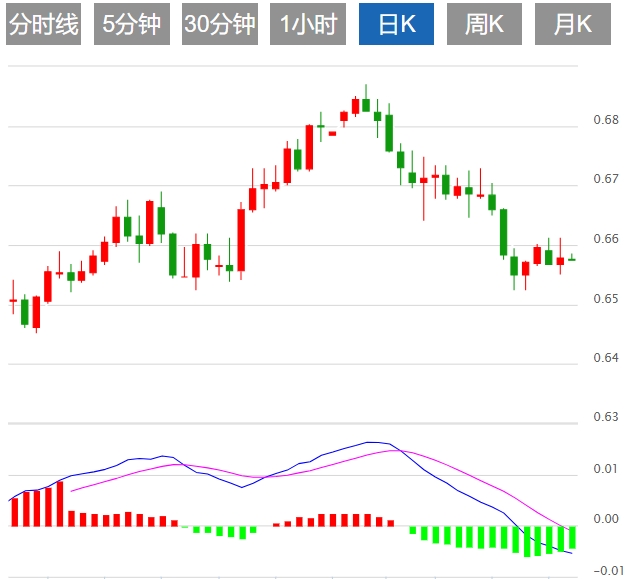Show the 1小时 chart view

[308, 25]
